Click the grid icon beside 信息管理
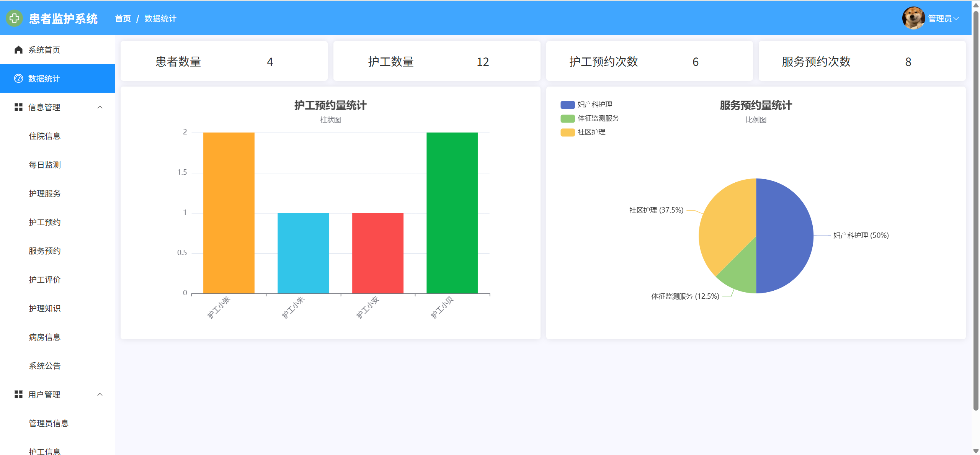 (18, 107)
